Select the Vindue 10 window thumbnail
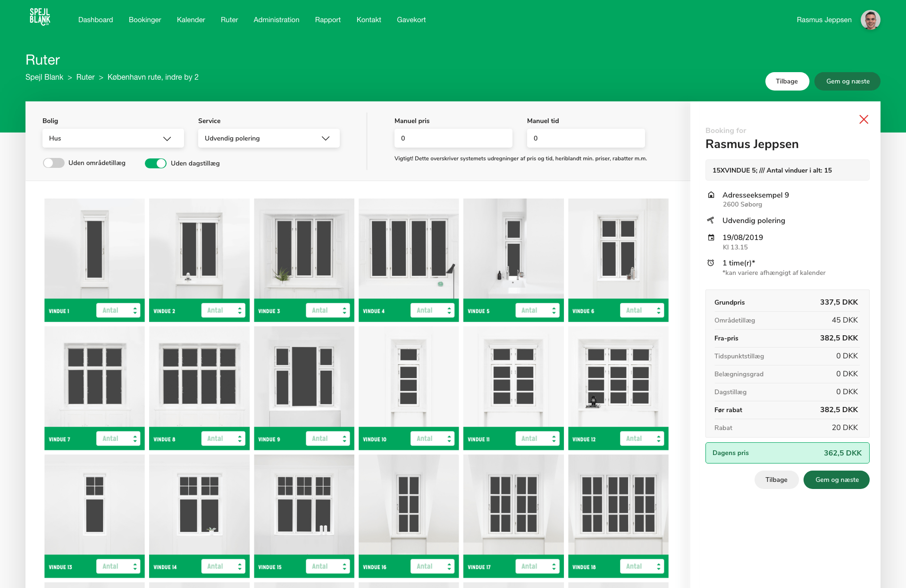The height and width of the screenshot is (588, 906). [x=409, y=377]
